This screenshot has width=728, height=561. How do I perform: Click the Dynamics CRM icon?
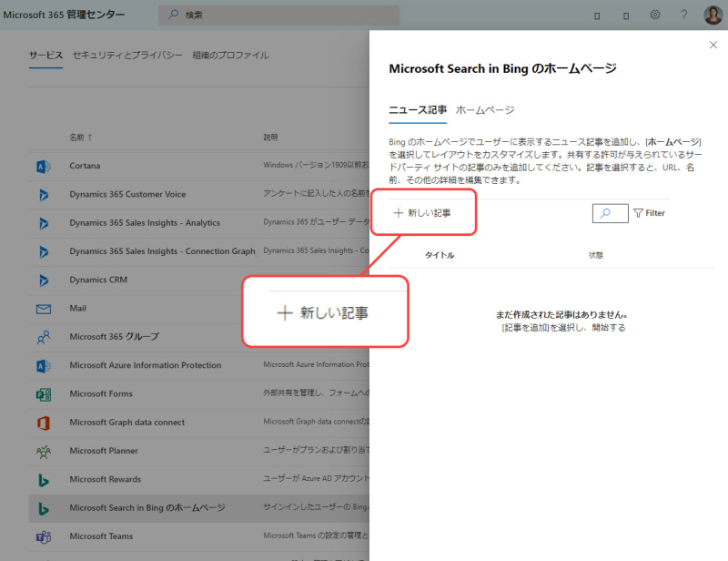pos(44,280)
